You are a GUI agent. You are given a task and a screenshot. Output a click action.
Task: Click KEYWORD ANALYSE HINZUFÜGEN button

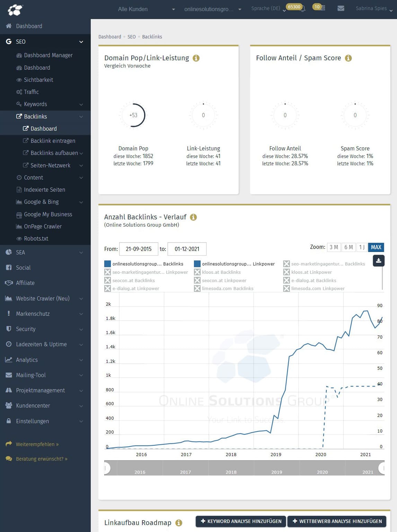241,521
